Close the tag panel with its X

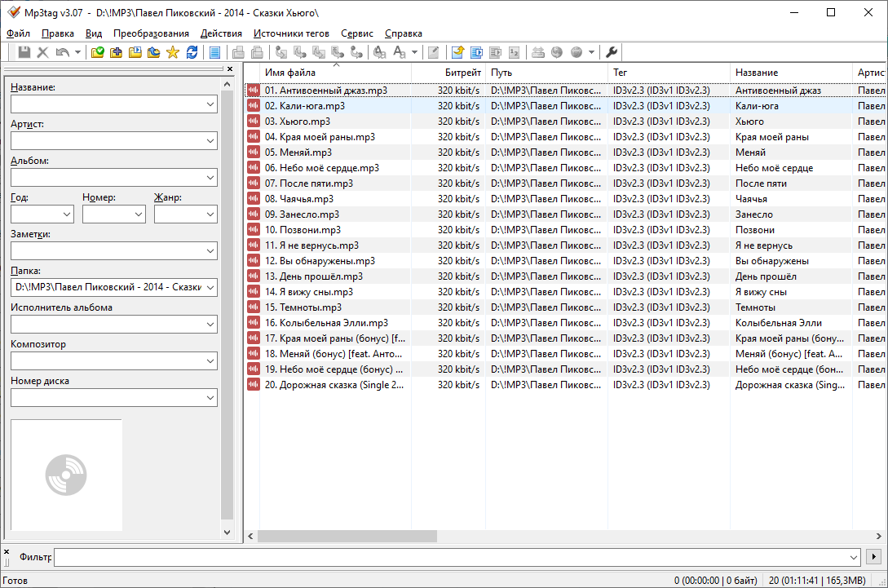coord(229,69)
